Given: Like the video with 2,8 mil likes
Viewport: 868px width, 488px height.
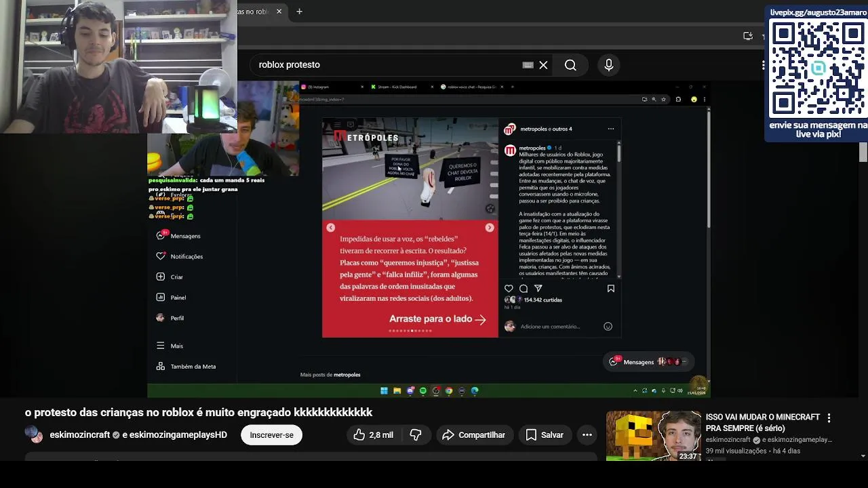Looking at the screenshot, I should tap(372, 435).
